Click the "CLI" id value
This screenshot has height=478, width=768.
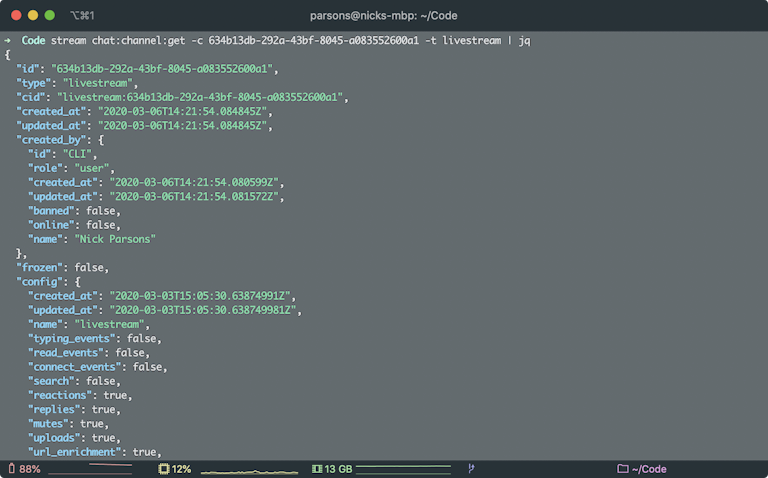pyautogui.click(x=77, y=154)
